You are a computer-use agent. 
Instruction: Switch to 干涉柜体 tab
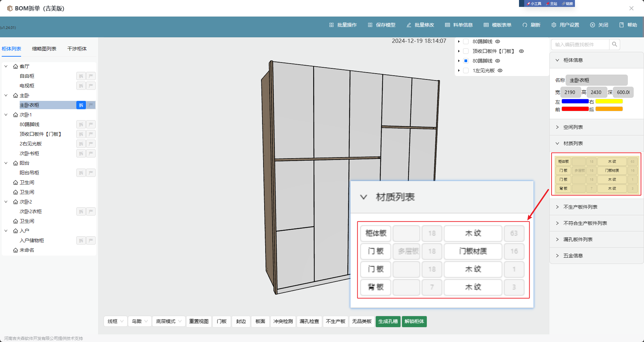coord(77,49)
